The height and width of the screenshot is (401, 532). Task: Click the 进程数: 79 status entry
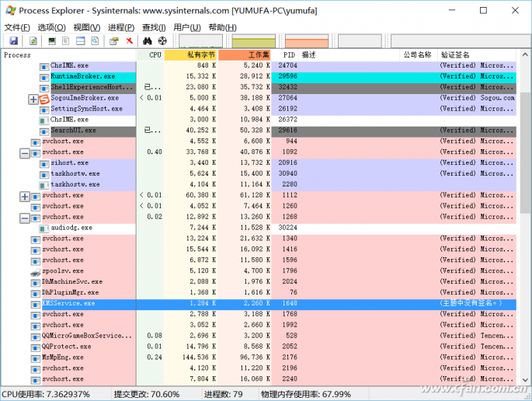223,395
